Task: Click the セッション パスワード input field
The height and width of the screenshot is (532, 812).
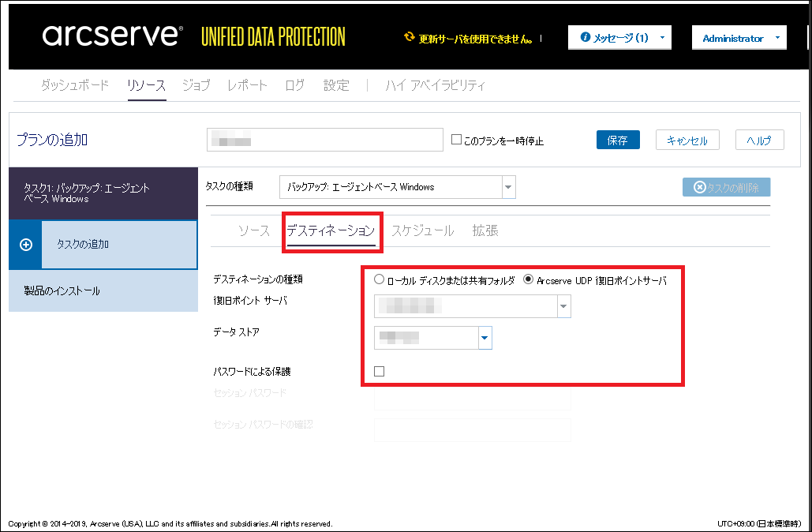Action: [472, 399]
